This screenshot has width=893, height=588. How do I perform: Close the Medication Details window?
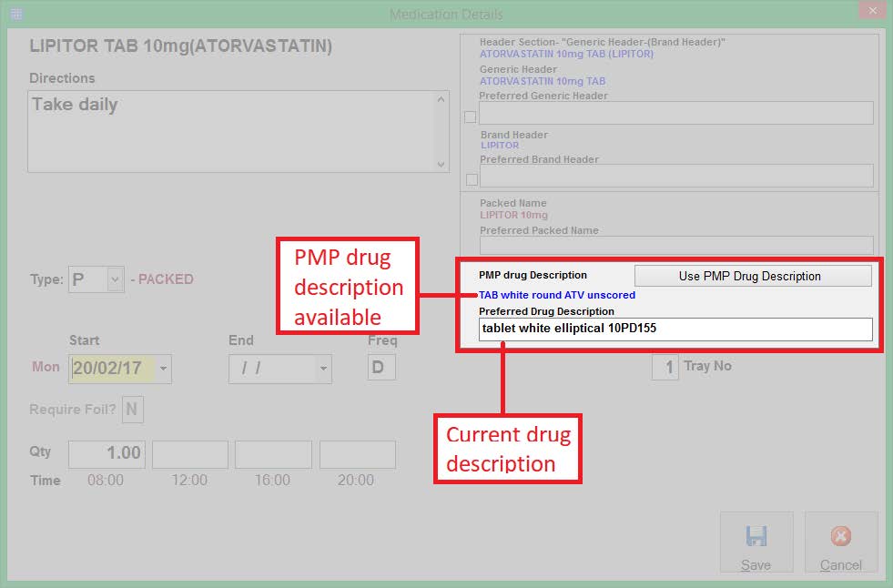(872, 10)
